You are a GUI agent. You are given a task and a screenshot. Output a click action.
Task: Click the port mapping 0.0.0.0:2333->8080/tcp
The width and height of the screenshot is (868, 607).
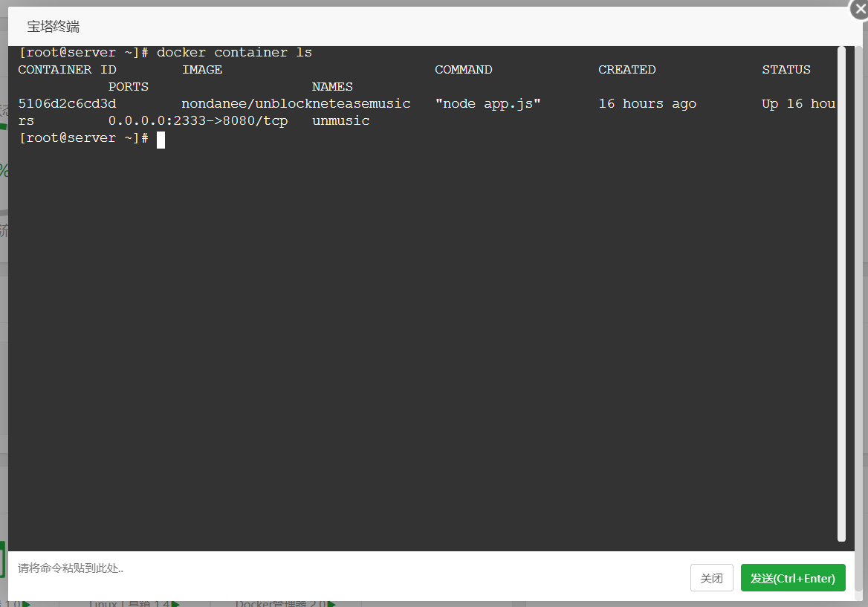pyautogui.click(x=198, y=120)
